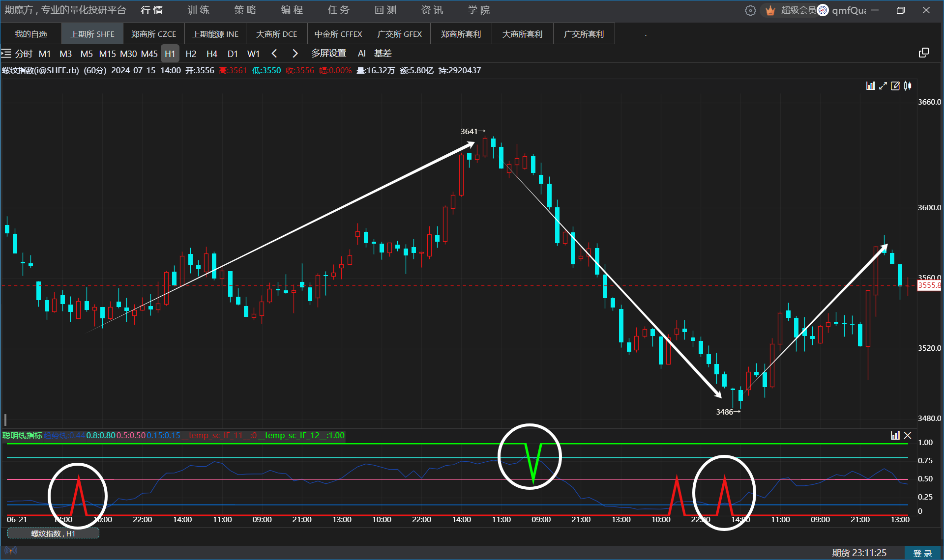Select the H4 timeframe
The height and width of the screenshot is (560, 944).
click(x=212, y=54)
